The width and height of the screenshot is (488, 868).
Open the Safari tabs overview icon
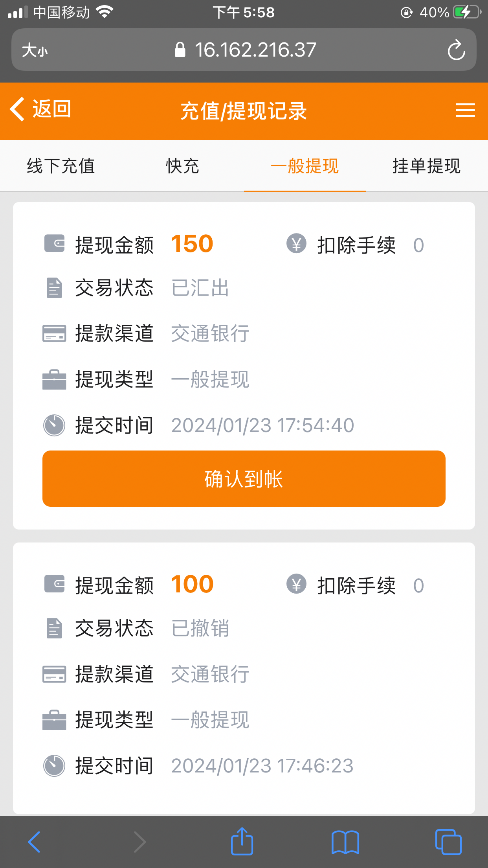[x=448, y=842]
